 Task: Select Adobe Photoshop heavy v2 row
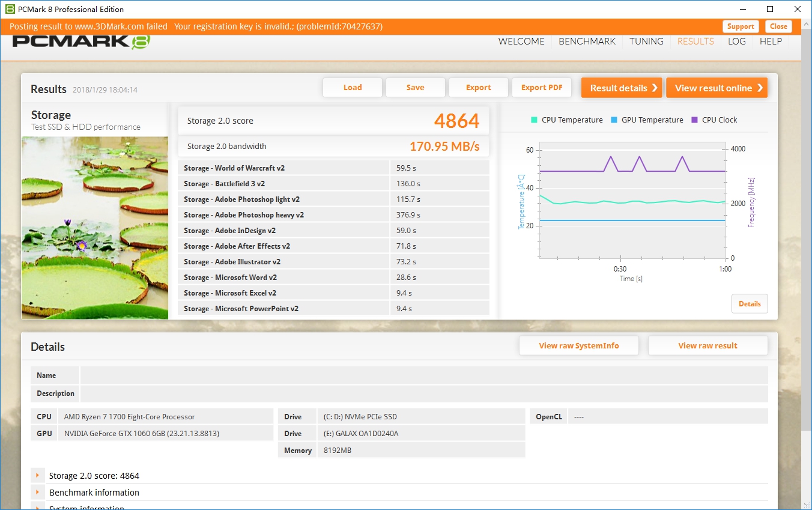coord(334,215)
